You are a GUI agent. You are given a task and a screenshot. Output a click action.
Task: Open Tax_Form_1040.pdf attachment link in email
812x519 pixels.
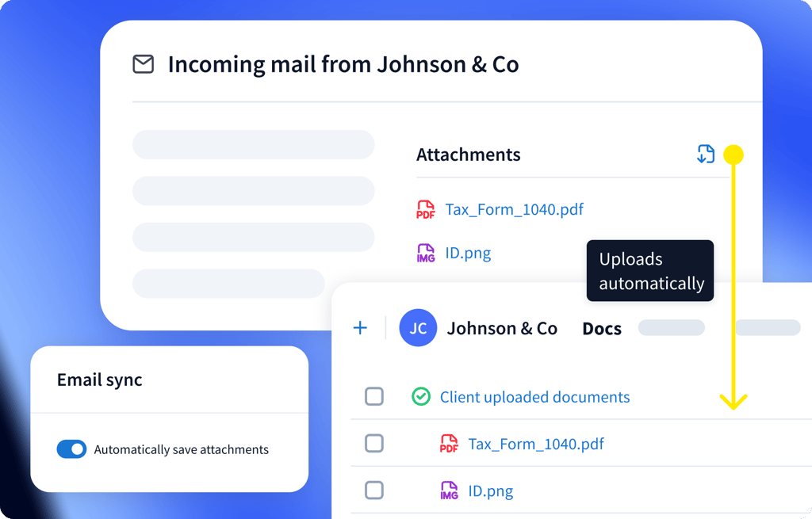point(514,210)
